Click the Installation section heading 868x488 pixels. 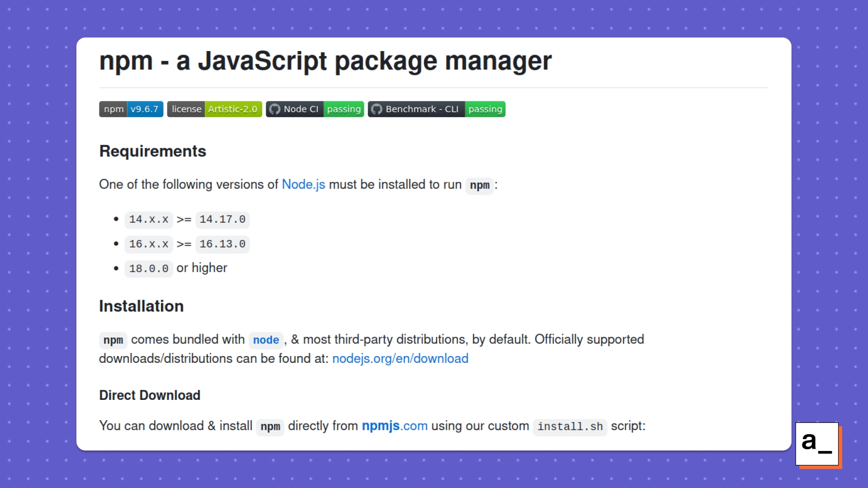click(x=142, y=306)
